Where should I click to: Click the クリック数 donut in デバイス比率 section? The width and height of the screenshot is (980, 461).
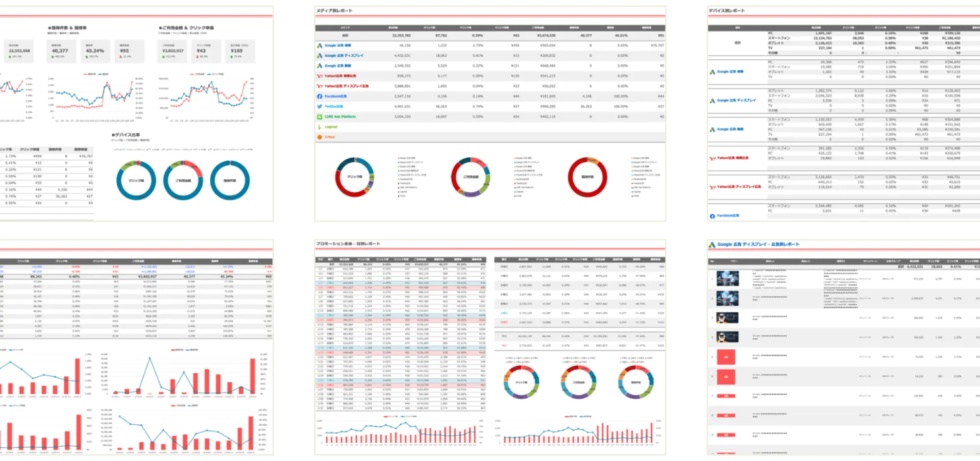(x=136, y=180)
